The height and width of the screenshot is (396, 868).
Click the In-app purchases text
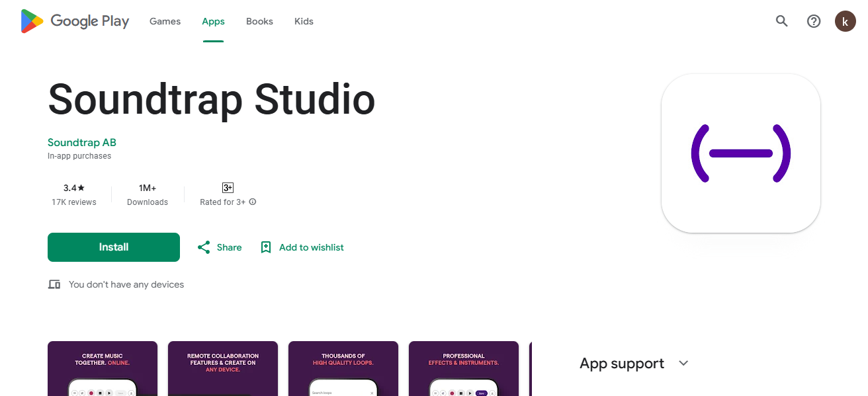pyautogui.click(x=79, y=156)
